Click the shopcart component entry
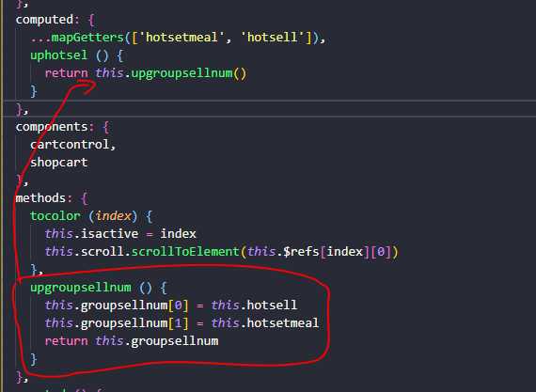Viewport: 536px width, 392px height. [x=58, y=163]
